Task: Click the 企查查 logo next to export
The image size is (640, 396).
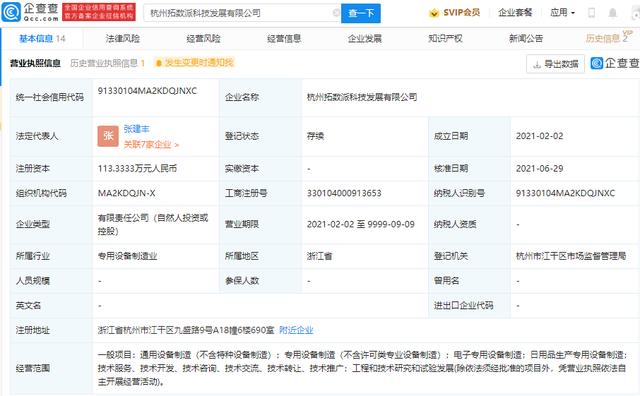Action: tap(615, 63)
